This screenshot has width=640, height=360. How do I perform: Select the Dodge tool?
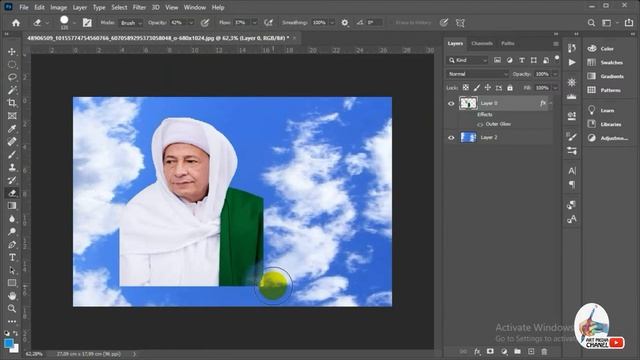pyautogui.click(x=12, y=231)
